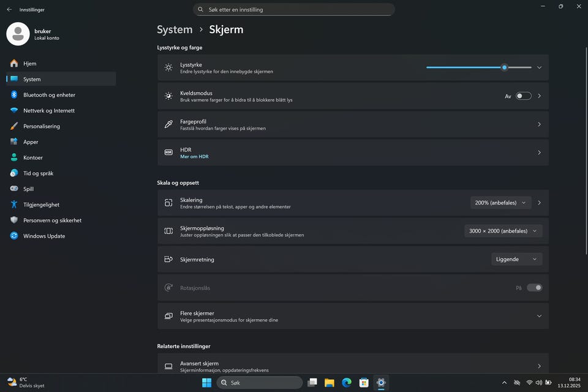Select the Personvern og sikkerhet shield icon
Screen dimensions: 588x392
point(13,220)
